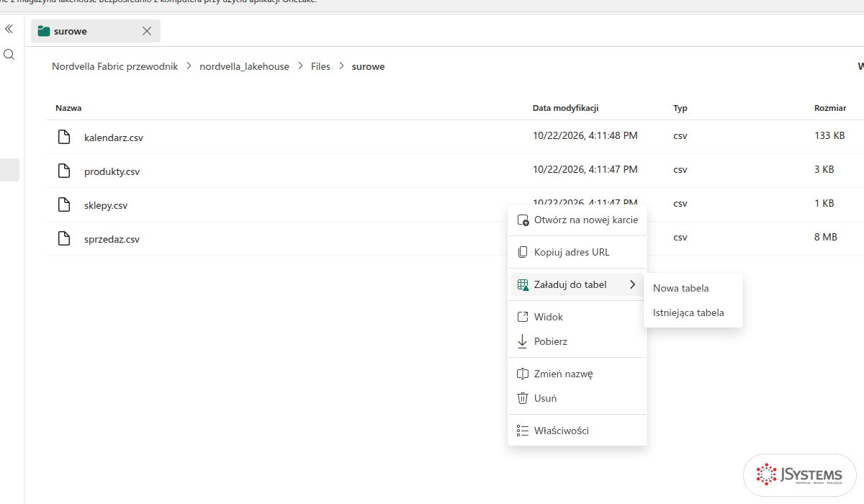This screenshot has width=864, height=504.
Task: Click the new-tab icon beside Otwórz na nowej karcie
Action: tap(523, 220)
